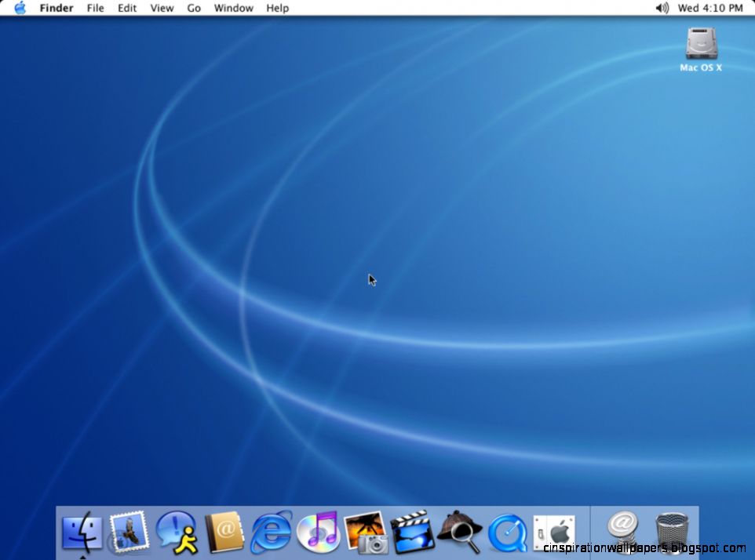The height and width of the screenshot is (560, 755).
Task: Open the Go menu
Action: pyautogui.click(x=193, y=8)
